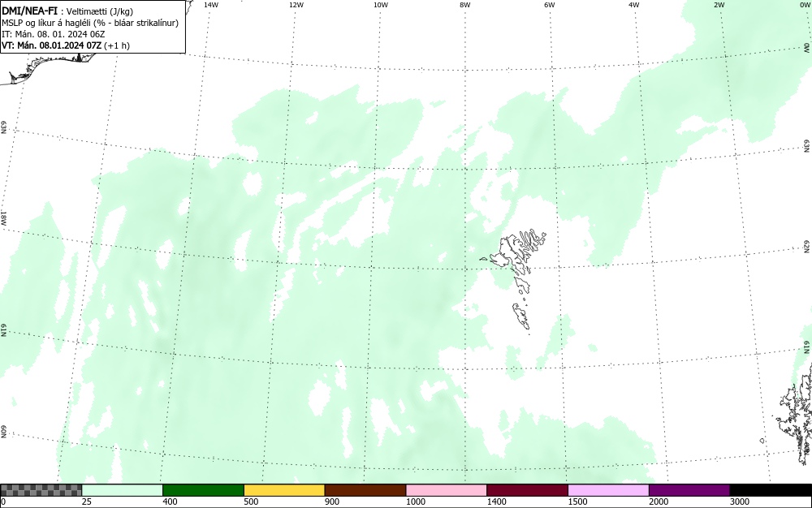This screenshot has width=812, height=508.
Task: Click the 61N label on left edge
Action: click(3, 330)
